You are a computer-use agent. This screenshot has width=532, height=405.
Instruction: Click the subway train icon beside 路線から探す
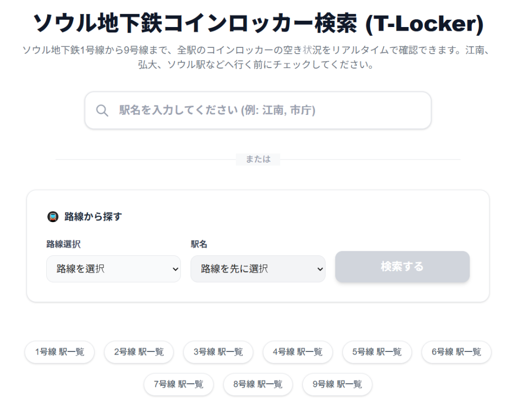[52, 216]
